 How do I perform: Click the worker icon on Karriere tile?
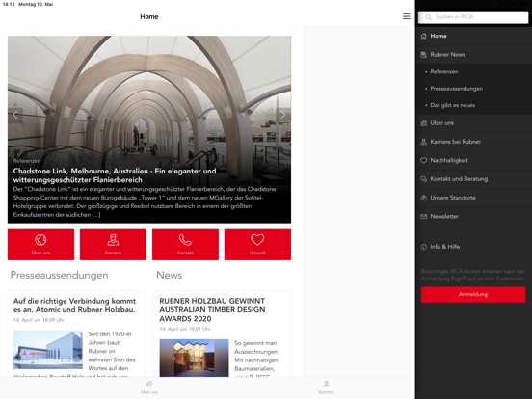click(113, 240)
